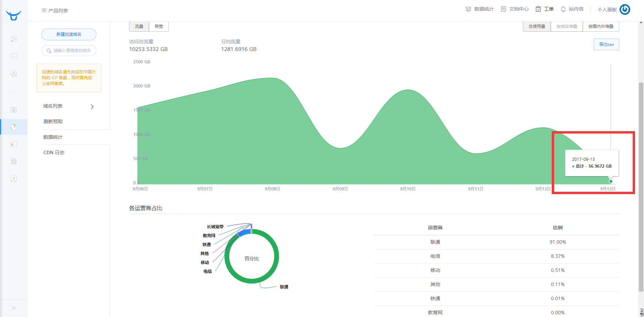Select the 按国内外堆叠 display mode
644x317 pixels.
601,27
